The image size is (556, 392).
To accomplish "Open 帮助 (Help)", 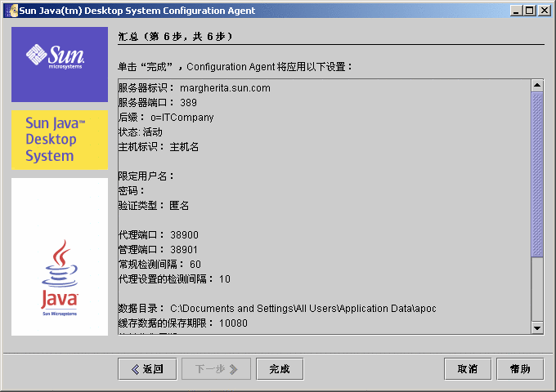I will (x=520, y=369).
